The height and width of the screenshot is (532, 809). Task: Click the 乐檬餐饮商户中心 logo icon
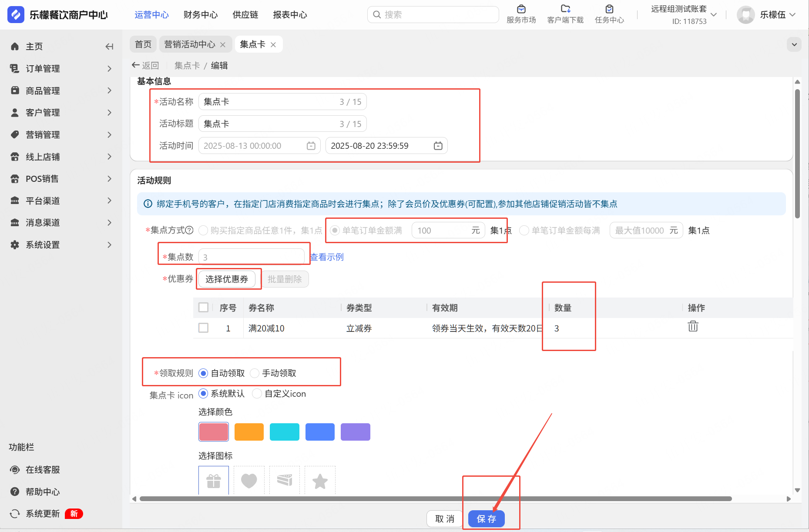(x=16, y=14)
